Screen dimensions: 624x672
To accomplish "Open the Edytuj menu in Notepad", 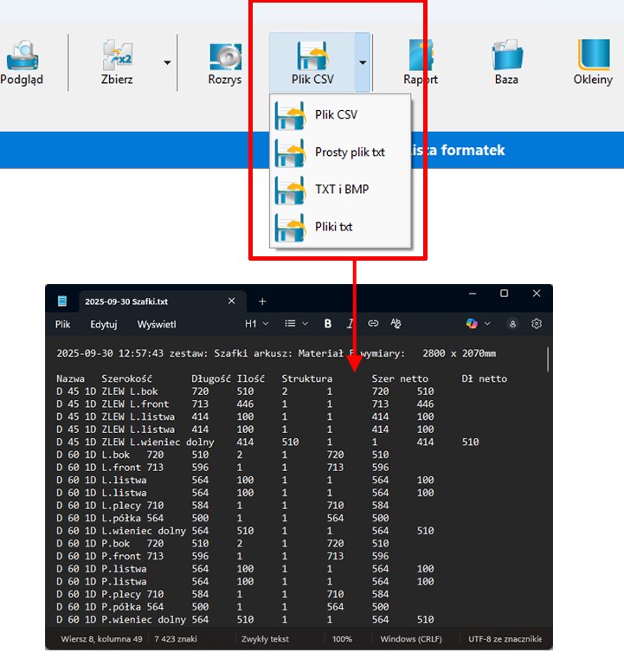I will pos(104,324).
